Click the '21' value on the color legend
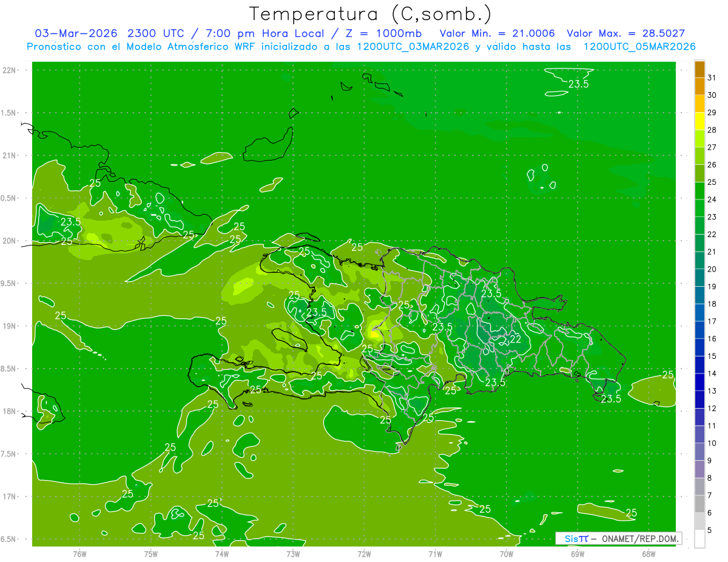Screen dimensions: 728x562 tap(712, 252)
